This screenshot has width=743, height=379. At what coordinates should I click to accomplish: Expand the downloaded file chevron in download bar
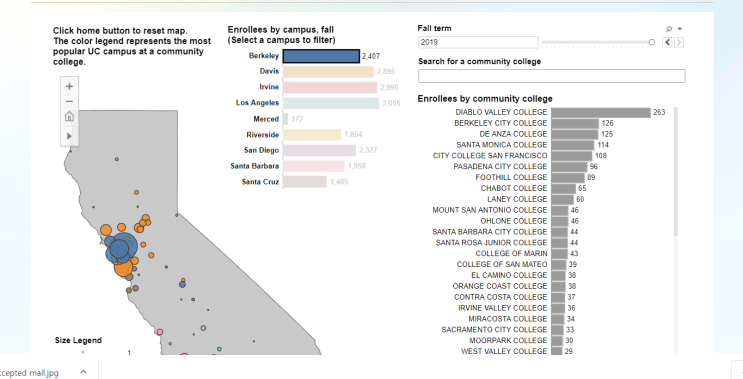pos(83,372)
